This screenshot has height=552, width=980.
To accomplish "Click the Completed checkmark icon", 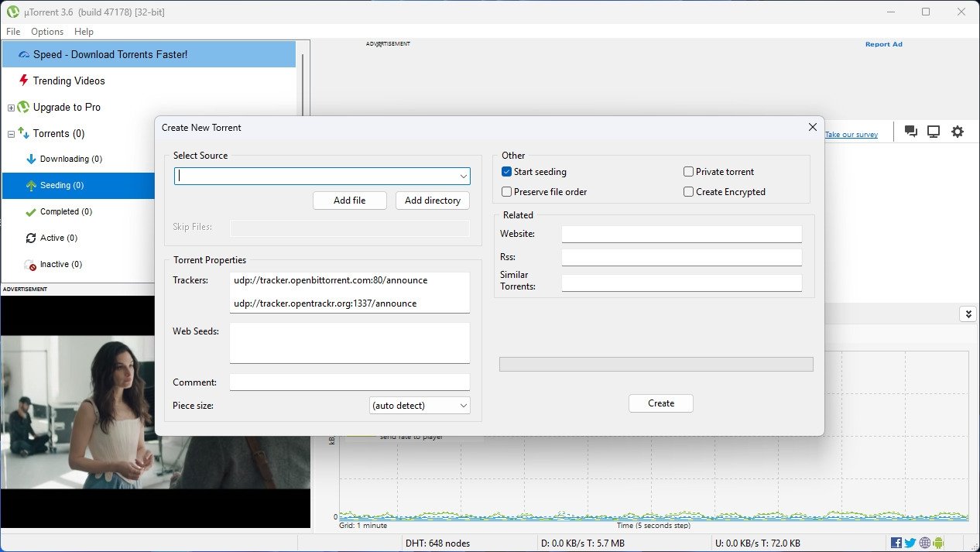I will 32,211.
